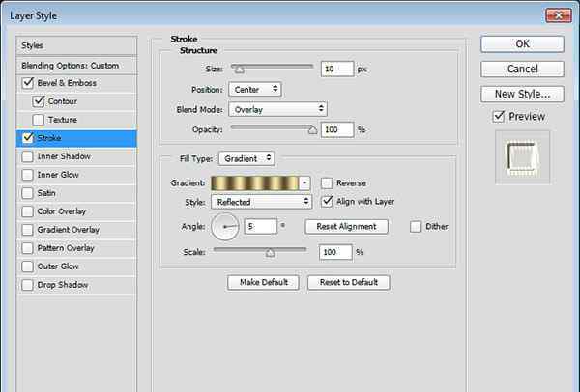Select the Color Overlay label

(62, 211)
